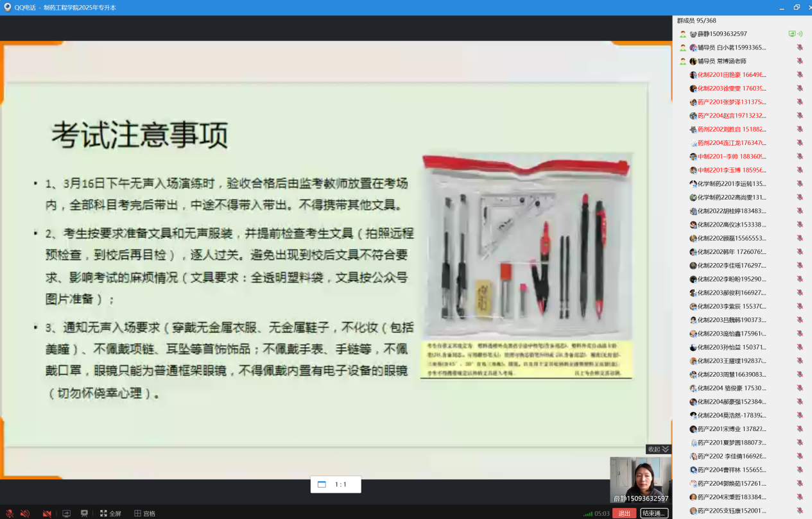The height and width of the screenshot is (519, 812).
Task: Click the QQ电话 penguin icon in title bar
Action: pos(7,7)
